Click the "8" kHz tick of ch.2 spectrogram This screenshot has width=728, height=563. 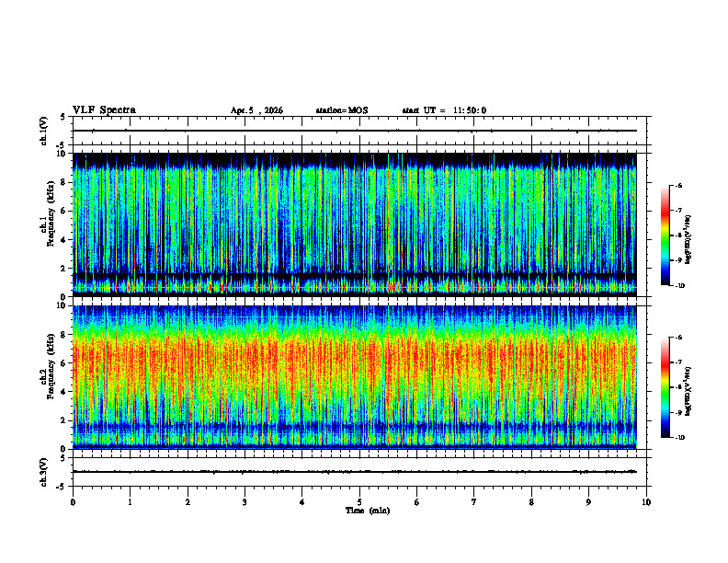64,335
